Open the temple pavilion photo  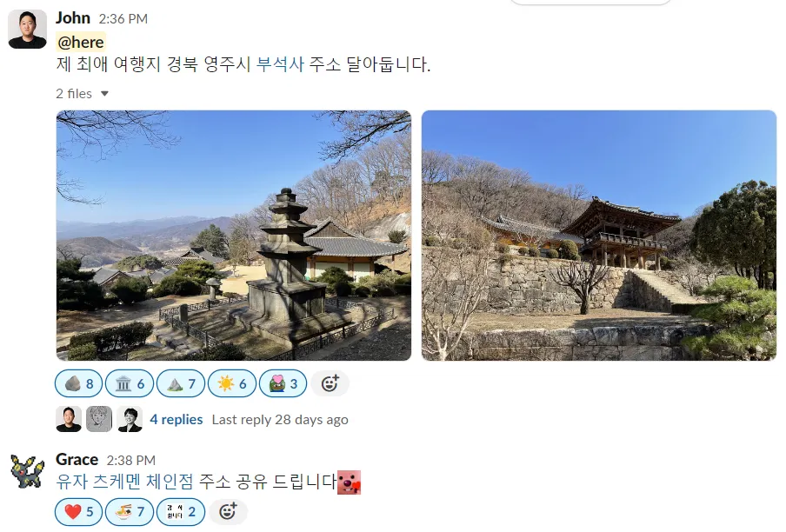[599, 236]
